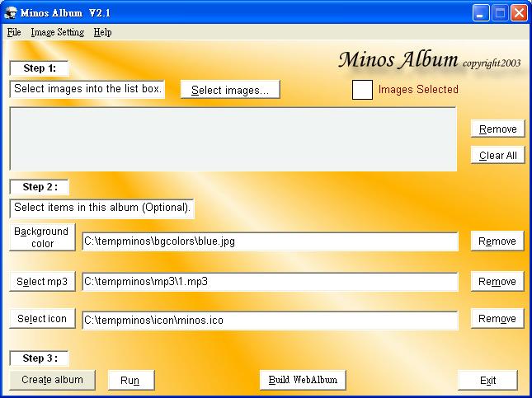Remove the mp3 file path
Viewport: 532px width, 398px height.
(x=497, y=281)
